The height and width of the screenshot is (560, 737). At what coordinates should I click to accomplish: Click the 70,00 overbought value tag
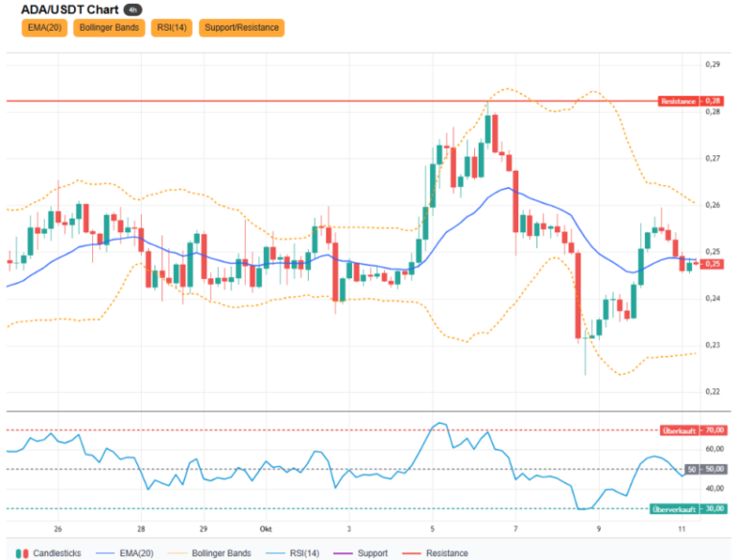tap(714, 431)
